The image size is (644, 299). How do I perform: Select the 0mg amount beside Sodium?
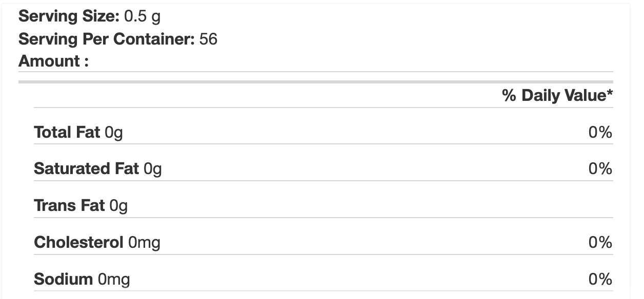[x=114, y=279]
